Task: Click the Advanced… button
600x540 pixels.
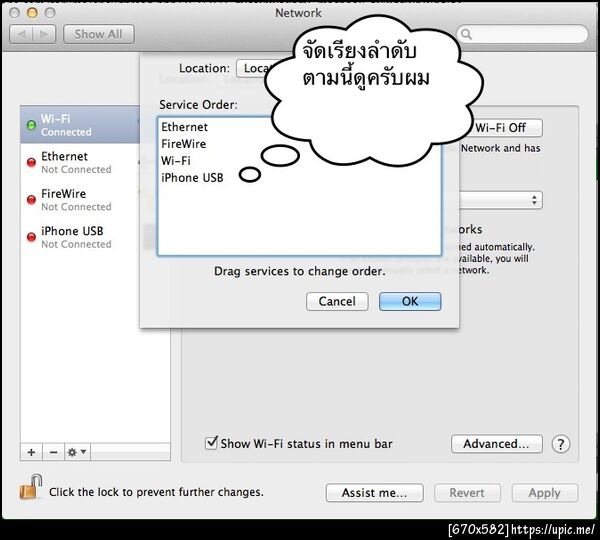Action: pos(497,444)
